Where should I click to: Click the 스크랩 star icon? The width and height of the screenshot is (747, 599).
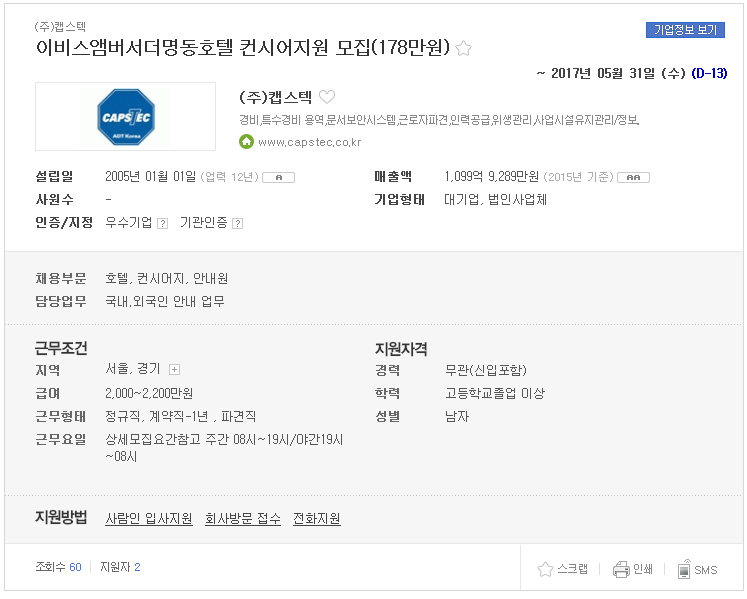point(545,569)
